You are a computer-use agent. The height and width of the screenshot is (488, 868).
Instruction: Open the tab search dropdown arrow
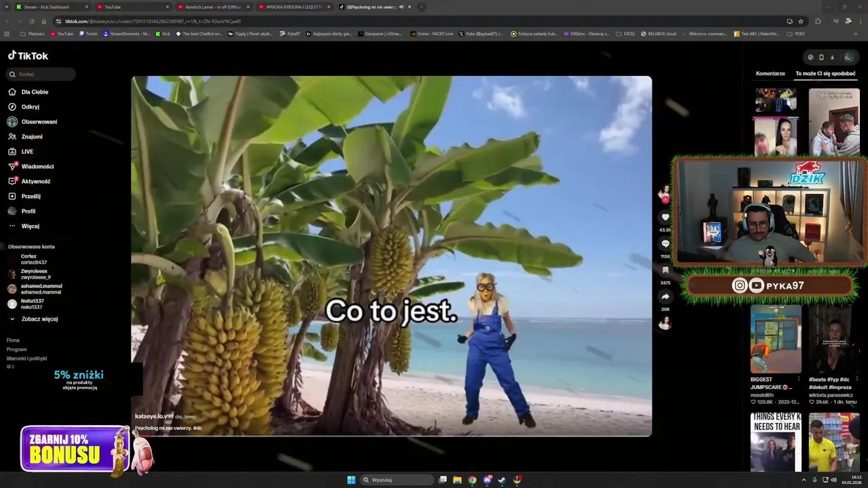click(x=7, y=7)
